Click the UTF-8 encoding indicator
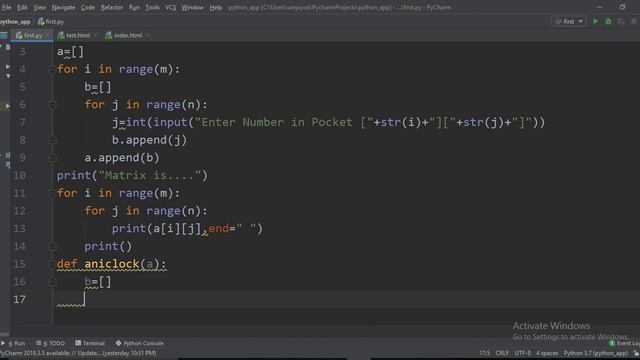Screen dimensions: 640x360 522,353
